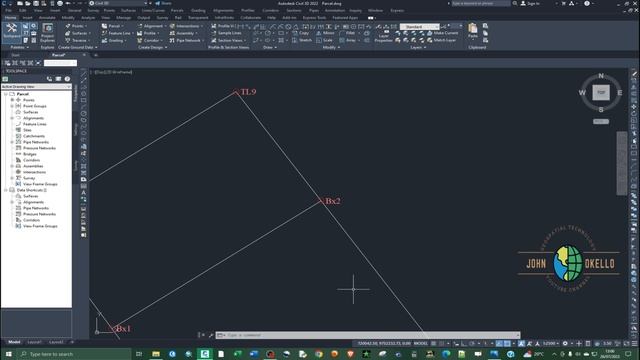The image size is (640, 360).
Task: Open the status bar customization menu icon
Action: (x=634, y=344)
